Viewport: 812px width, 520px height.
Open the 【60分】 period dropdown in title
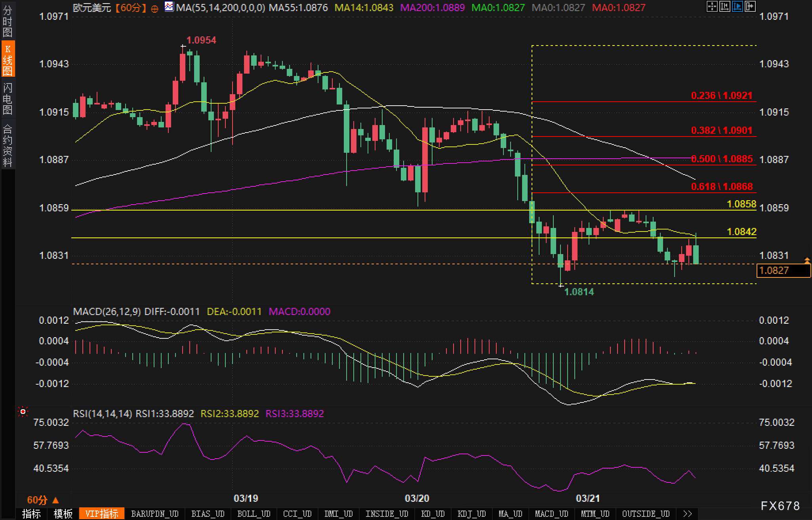[131, 8]
